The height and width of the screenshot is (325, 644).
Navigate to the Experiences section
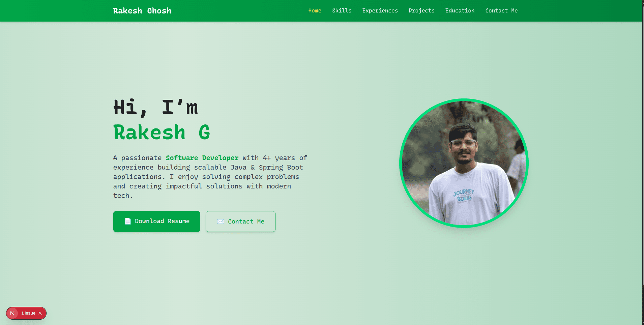[x=380, y=10]
